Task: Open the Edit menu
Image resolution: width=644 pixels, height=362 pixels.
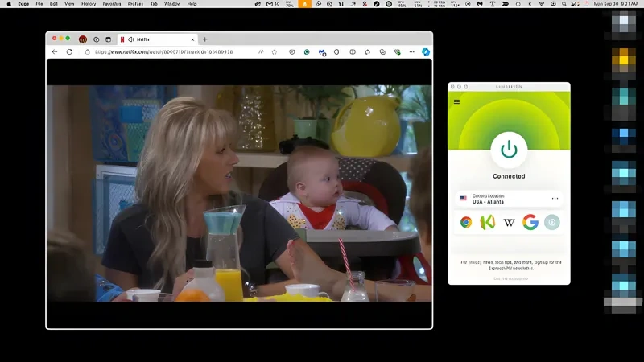Action: [53, 4]
